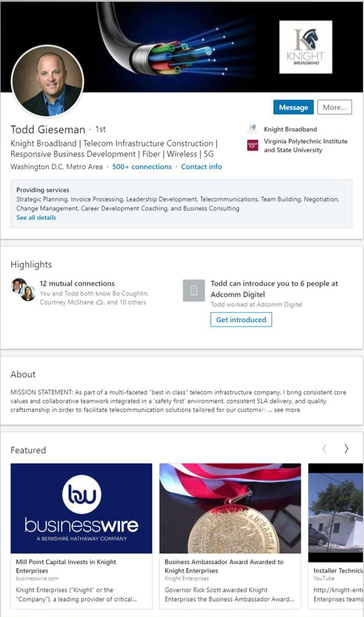Click the Message button
Screen dimensions: 364x617
coord(293,107)
